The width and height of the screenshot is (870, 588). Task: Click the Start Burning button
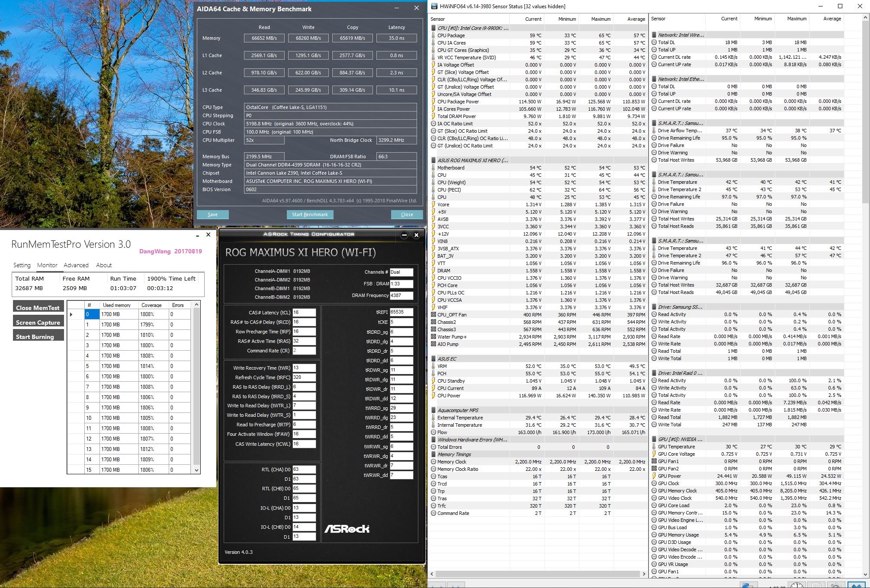(x=38, y=336)
